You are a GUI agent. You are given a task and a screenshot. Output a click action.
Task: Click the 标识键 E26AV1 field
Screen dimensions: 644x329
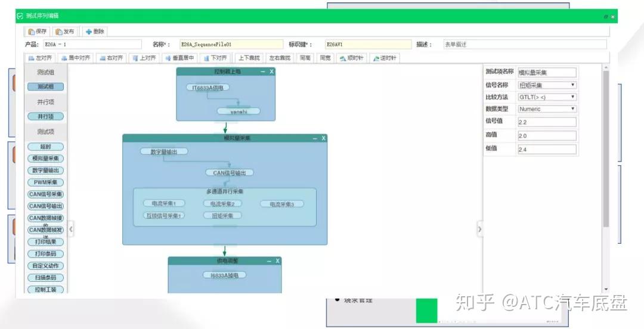tap(368, 44)
